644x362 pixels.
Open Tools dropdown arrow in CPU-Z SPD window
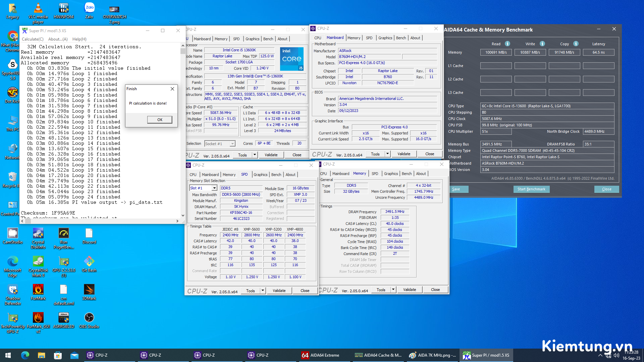click(x=263, y=291)
